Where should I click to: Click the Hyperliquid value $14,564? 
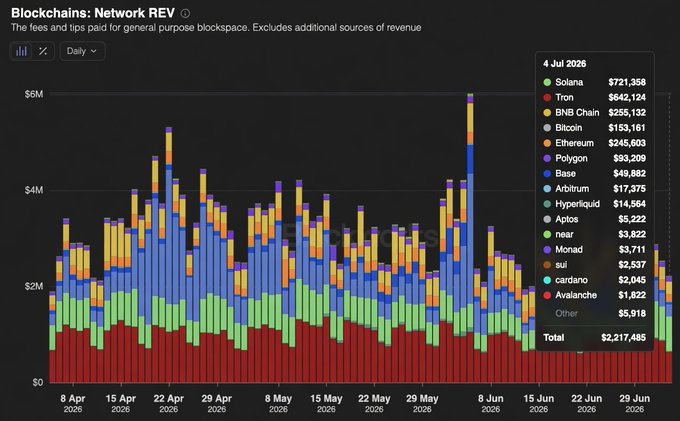tap(629, 204)
